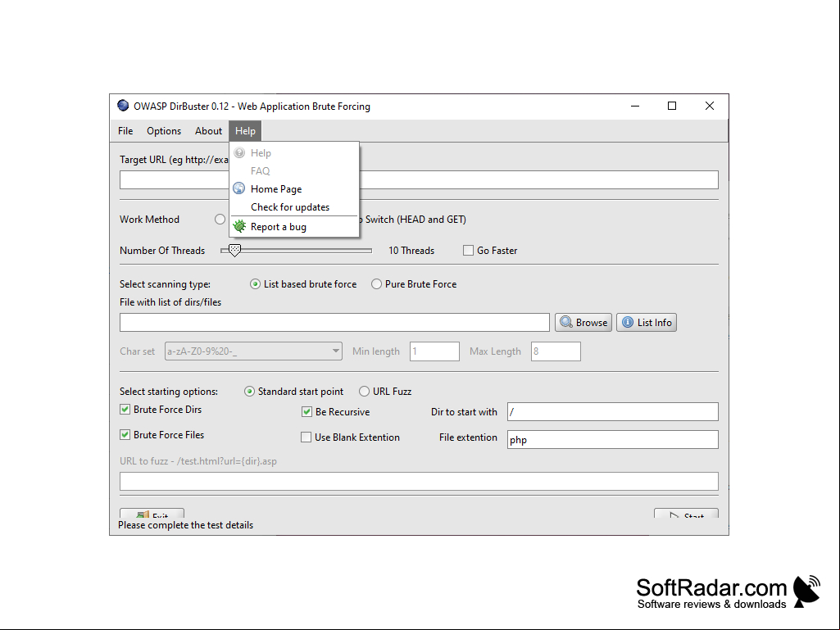Click the green bug icon in Help menu
Viewport: 840px width, 630px height.
tap(239, 227)
